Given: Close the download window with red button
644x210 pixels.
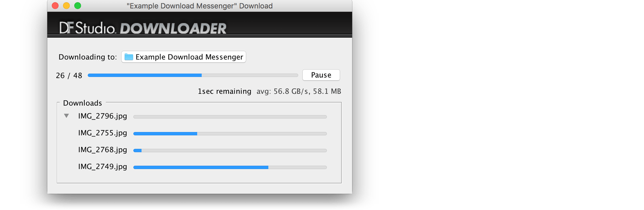Looking at the screenshot, I should (55, 6).
